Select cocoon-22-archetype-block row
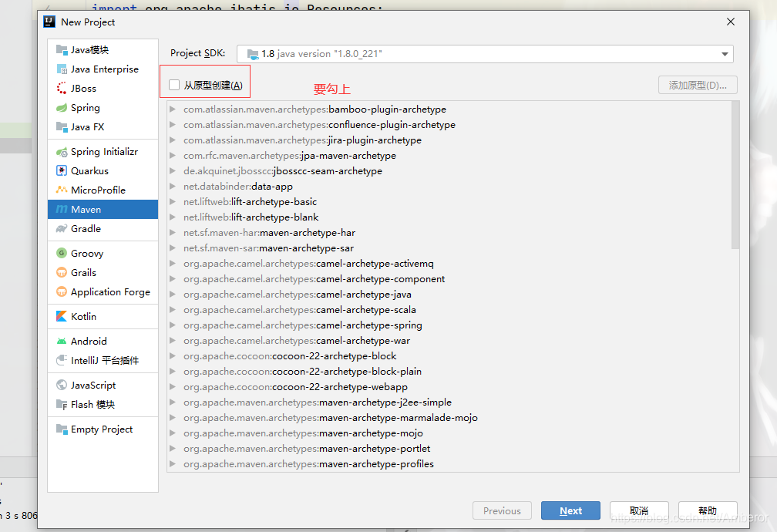Screen dimensions: 777x532 coord(449,356)
